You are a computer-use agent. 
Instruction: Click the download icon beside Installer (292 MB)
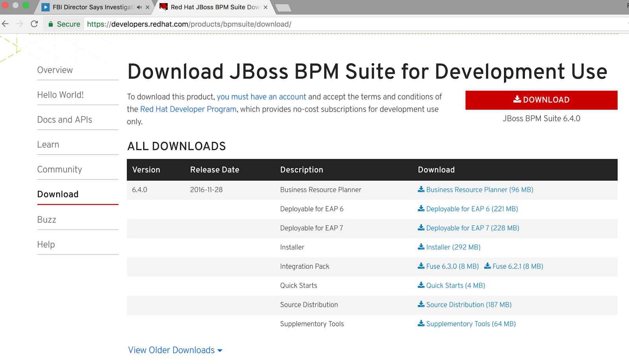pos(421,247)
